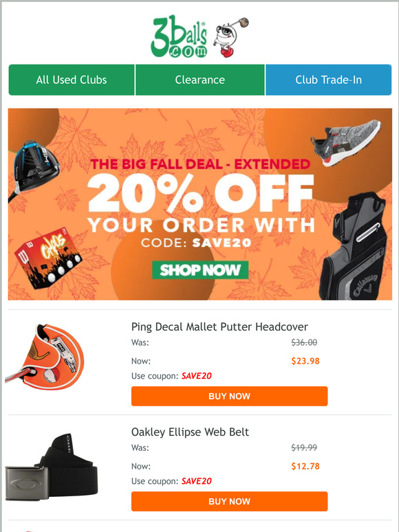The height and width of the screenshot is (532, 399).
Task: Open the Oakley Ellipse Web Belt title
Action: [190, 432]
